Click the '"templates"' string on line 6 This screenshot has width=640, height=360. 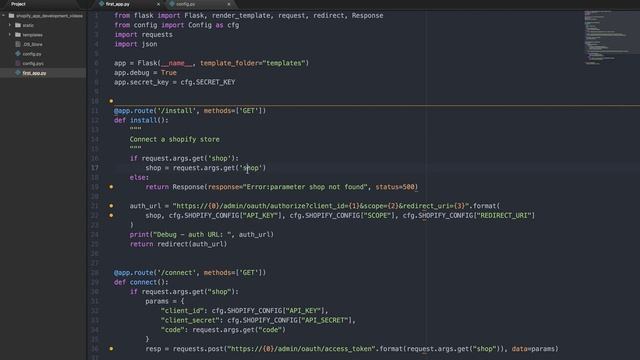click(x=284, y=63)
